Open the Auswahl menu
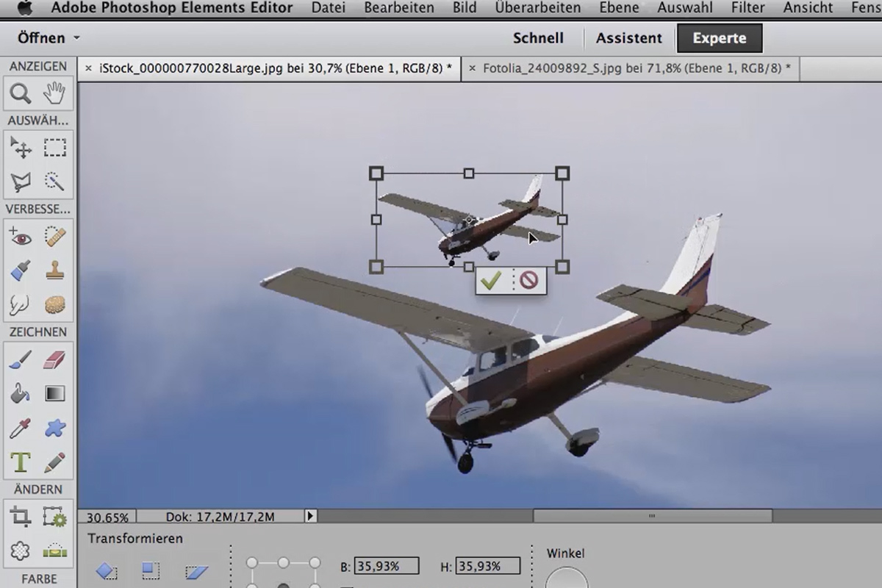Screen dimensions: 882x588 click(686, 8)
